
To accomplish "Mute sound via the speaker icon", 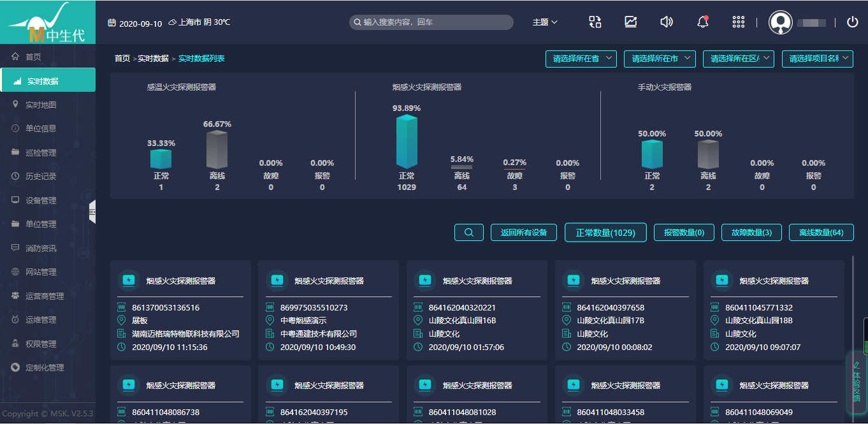I will tap(667, 22).
